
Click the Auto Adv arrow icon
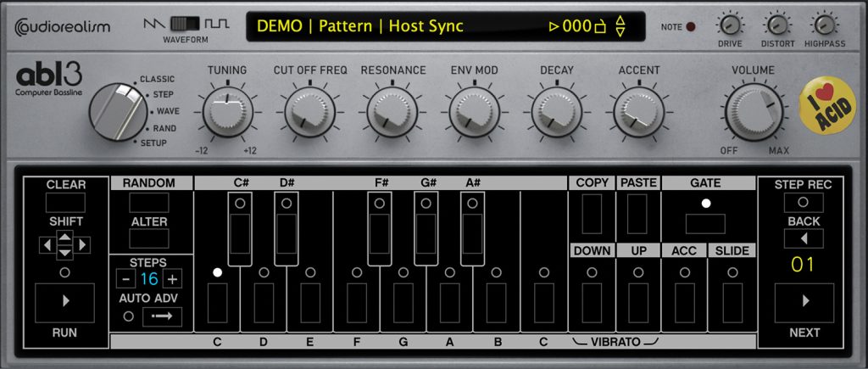coord(162,316)
